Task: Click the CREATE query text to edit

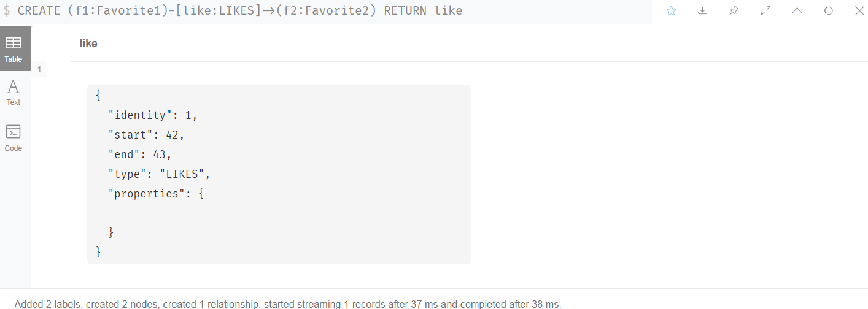Action: pyautogui.click(x=240, y=11)
